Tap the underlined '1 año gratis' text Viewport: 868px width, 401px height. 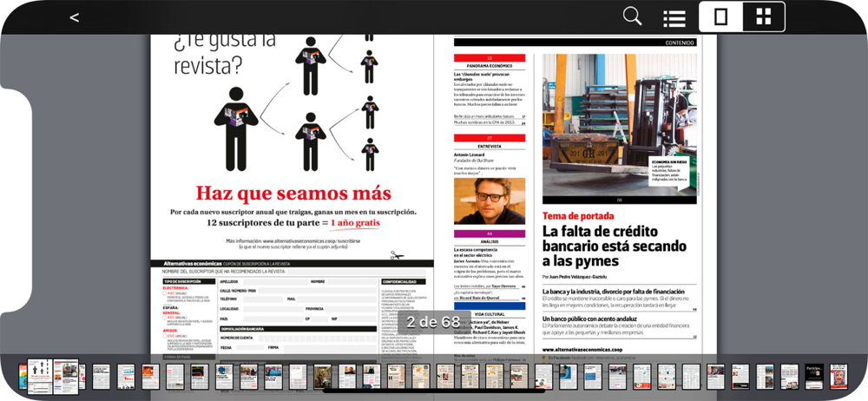click(355, 223)
